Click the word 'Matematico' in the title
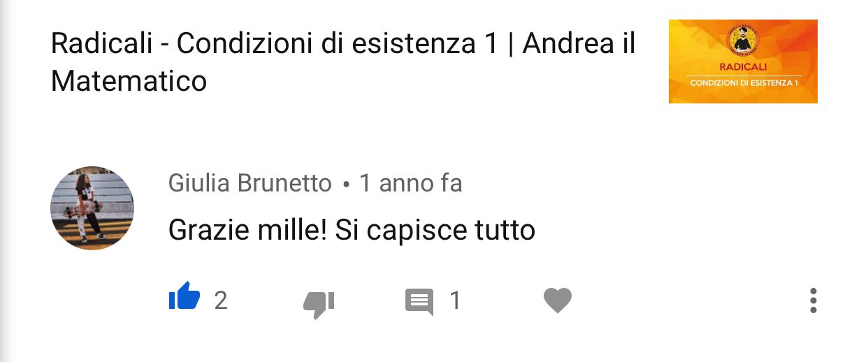The height and width of the screenshot is (362, 868). pyautogui.click(x=129, y=81)
